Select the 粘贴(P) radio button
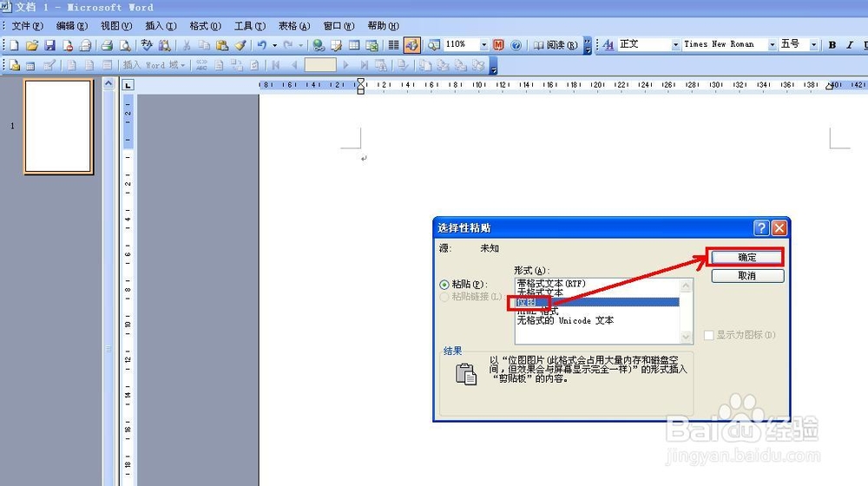The width and height of the screenshot is (868, 486). click(444, 285)
